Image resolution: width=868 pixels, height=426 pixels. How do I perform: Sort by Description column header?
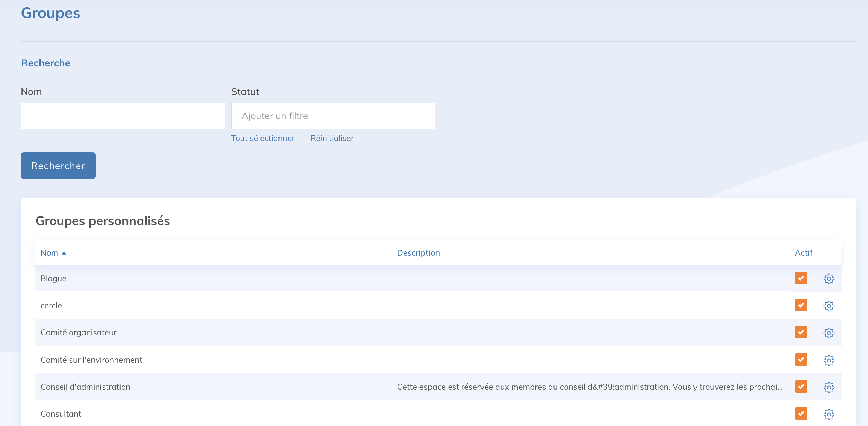pyautogui.click(x=418, y=253)
